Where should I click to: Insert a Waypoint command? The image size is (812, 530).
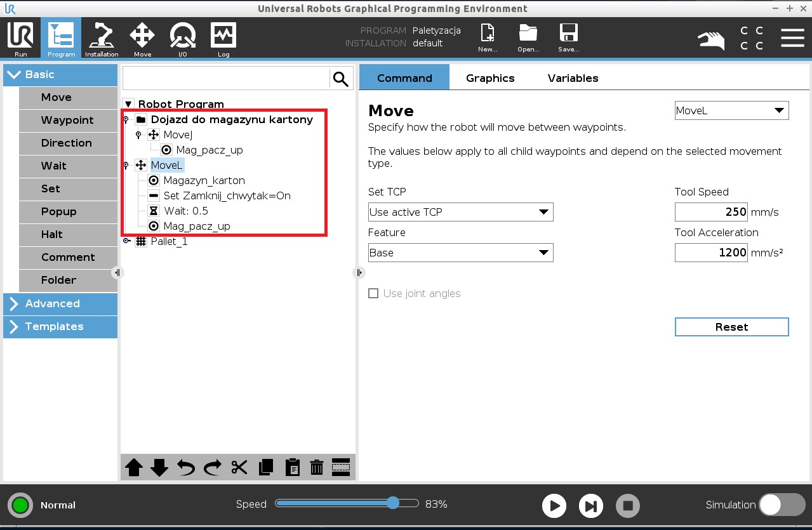click(68, 120)
